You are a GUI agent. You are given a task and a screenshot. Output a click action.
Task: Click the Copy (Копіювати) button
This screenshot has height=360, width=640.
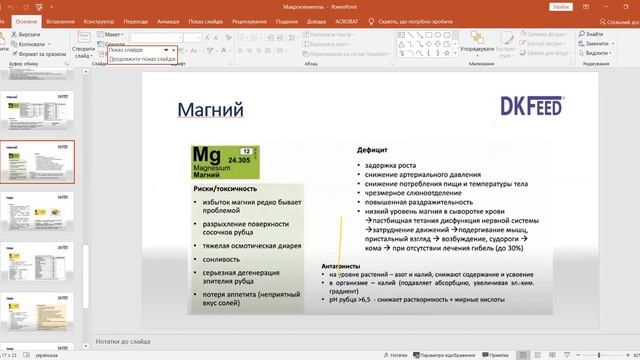pyautogui.click(x=28, y=44)
